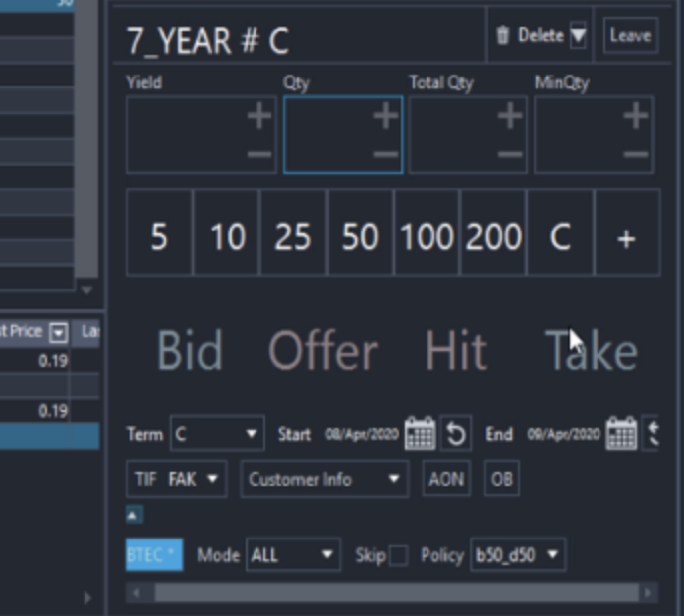
Task: Open the Term dropdown
Action: [x=218, y=434]
